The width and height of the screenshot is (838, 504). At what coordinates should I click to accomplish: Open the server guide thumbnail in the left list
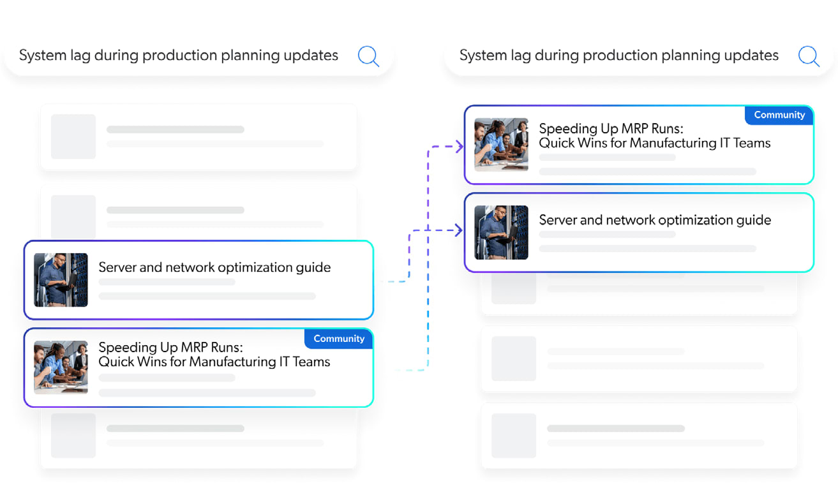coord(61,279)
